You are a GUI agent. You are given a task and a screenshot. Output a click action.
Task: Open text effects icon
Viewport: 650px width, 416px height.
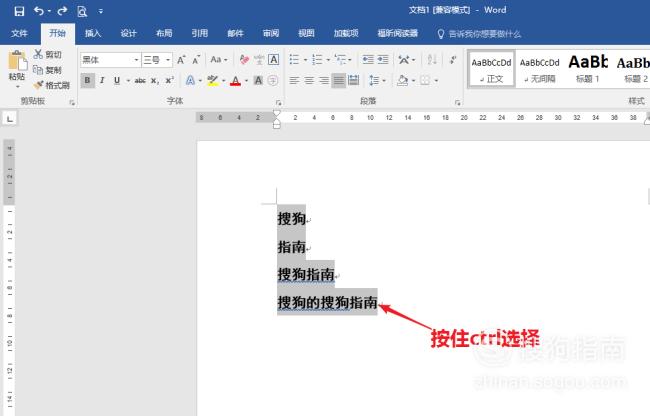click(190, 80)
